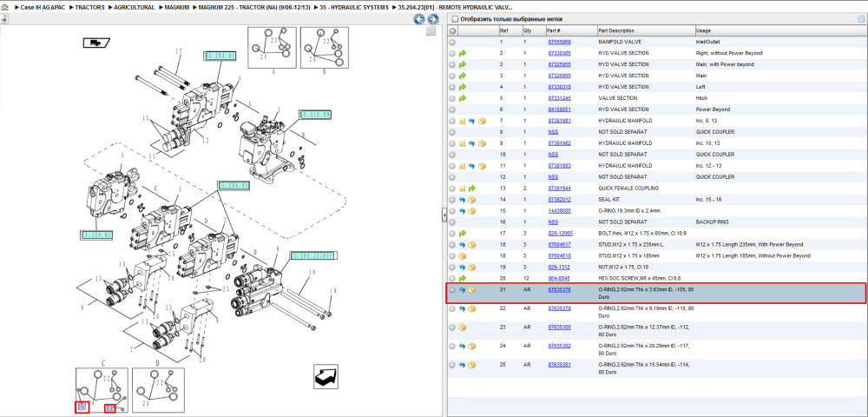Click green arrow in VALVE SECTION Hitch row

463,98
